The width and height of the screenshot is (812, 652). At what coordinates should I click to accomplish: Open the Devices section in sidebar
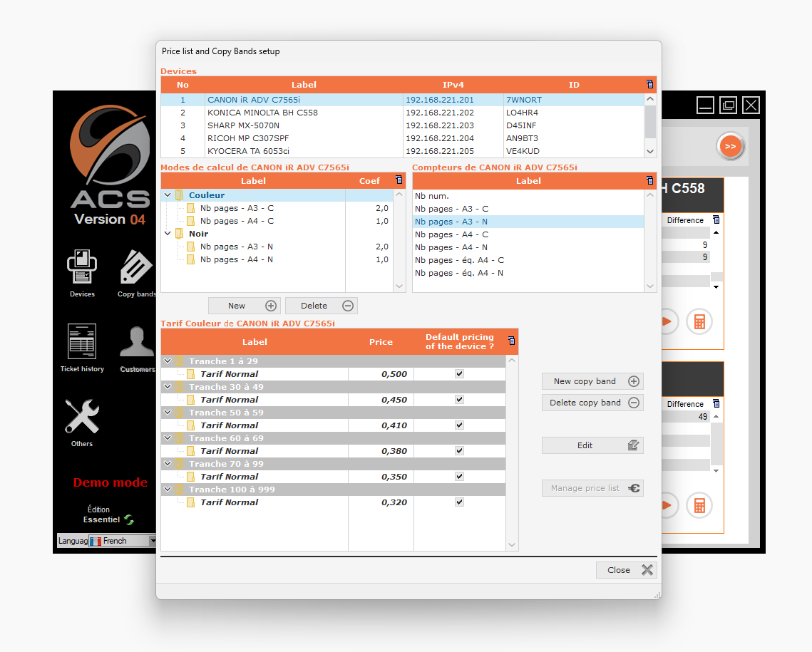82,273
